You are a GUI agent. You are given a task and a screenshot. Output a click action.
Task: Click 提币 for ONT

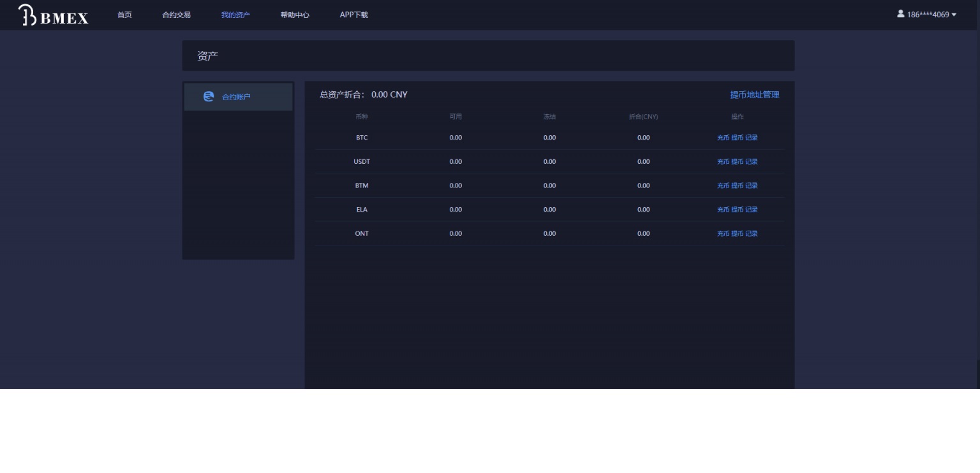click(x=737, y=234)
